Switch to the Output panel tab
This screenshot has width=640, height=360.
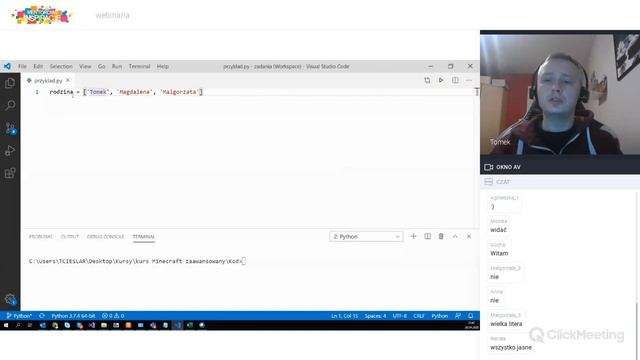(x=69, y=237)
